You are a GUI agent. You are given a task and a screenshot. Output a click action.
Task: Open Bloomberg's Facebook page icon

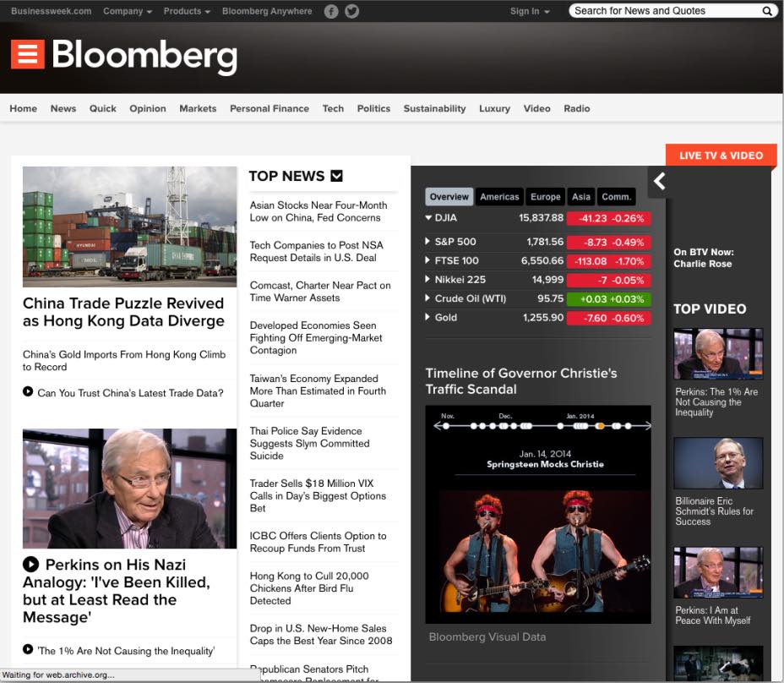tap(331, 11)
